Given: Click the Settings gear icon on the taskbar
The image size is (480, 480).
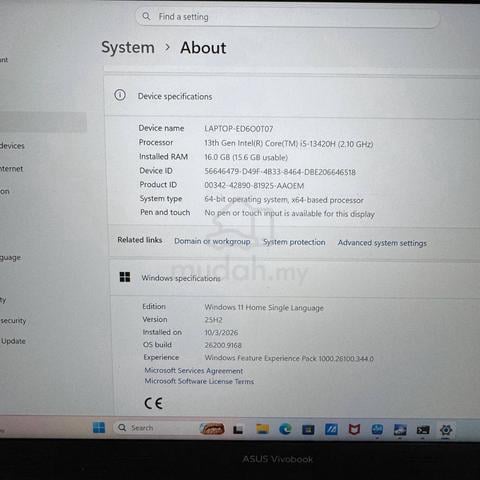Looking at the screenshot, I should (446, 430).
